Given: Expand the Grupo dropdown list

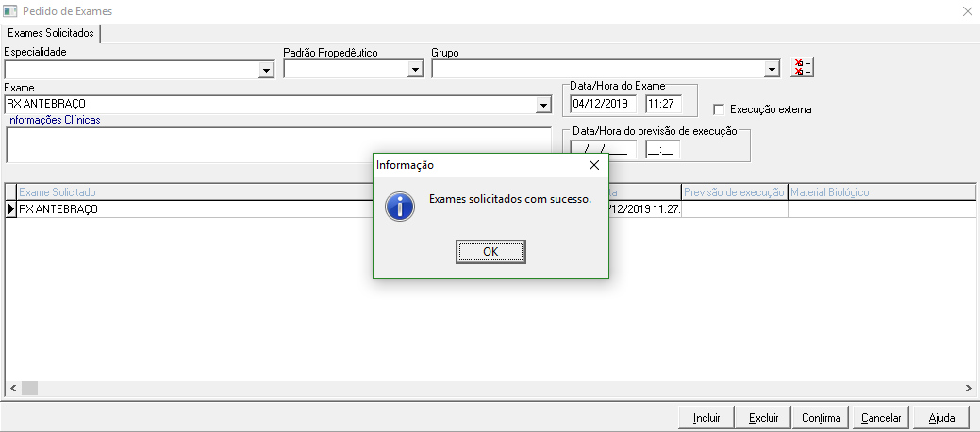Looking at the screenshot, I should pyautogui.click(x=772, y=70).
